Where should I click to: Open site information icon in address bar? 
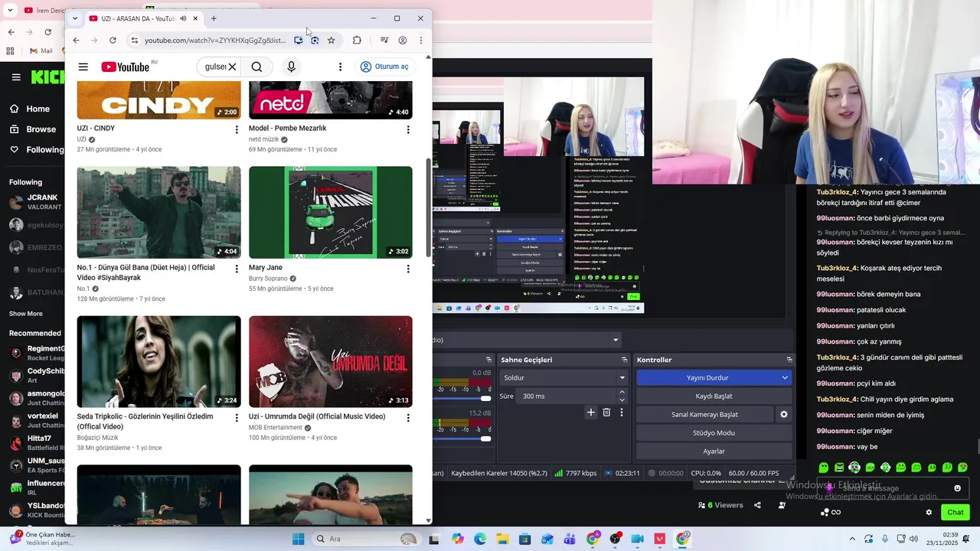tap(134, 40)
